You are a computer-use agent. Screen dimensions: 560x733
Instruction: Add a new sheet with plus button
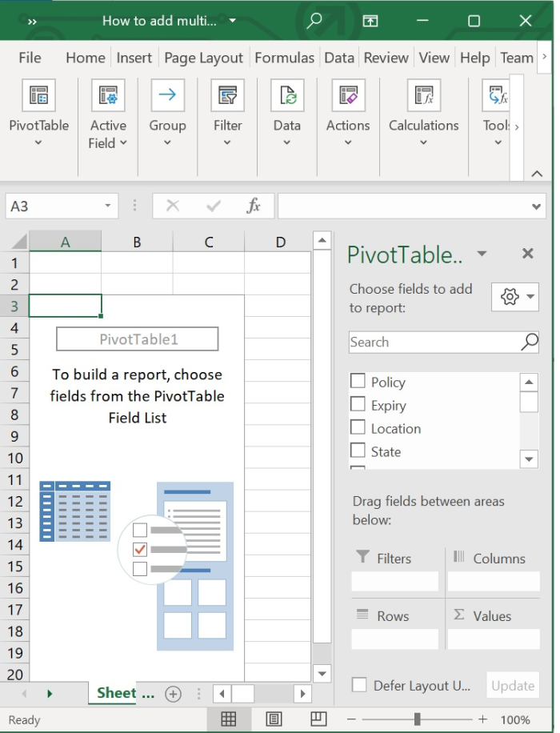[x=173, y=694]
